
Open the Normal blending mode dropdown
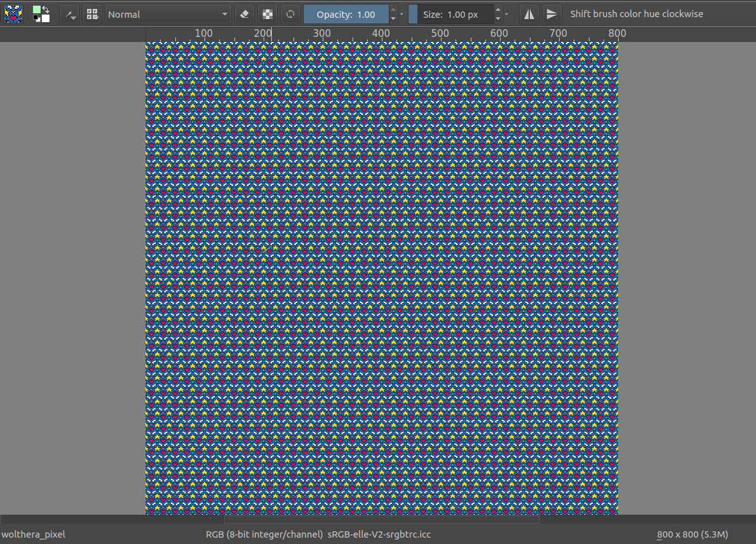[x=168, y=13]
